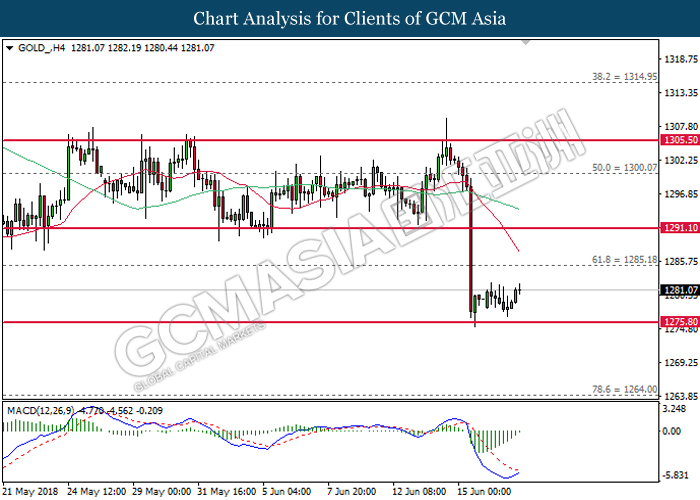Click the red 1291.10 price tag
This screenshot has height=500, width=700.
tap(680, 228)
